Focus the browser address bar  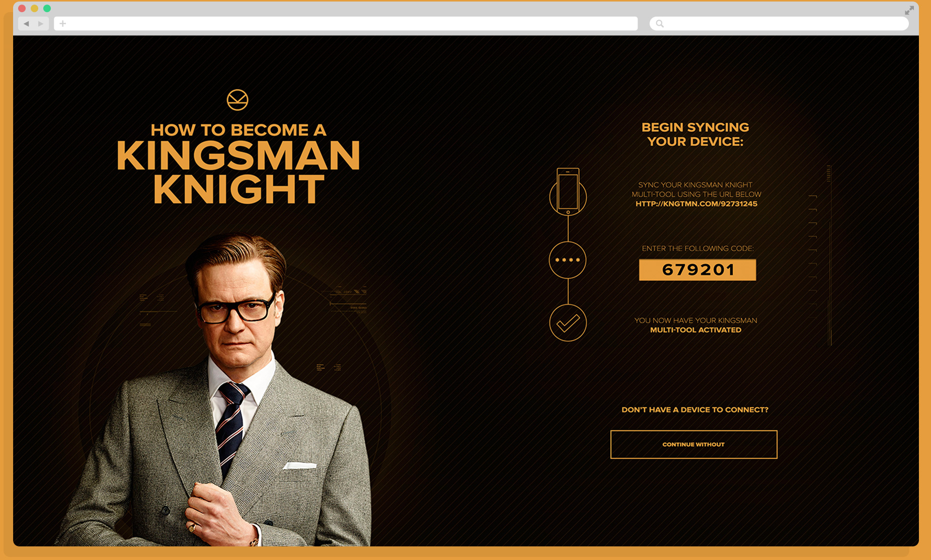pos(346,23)
